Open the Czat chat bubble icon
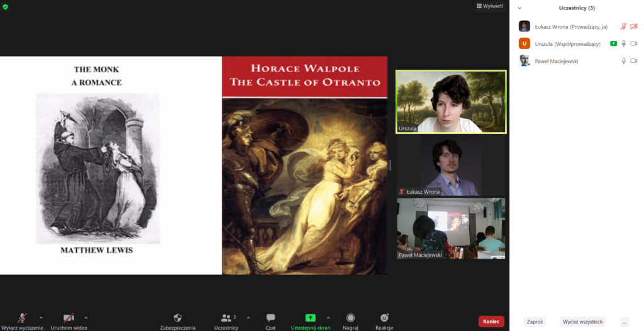This screenshot has height=331, width=644. click(x=270, y=318)
